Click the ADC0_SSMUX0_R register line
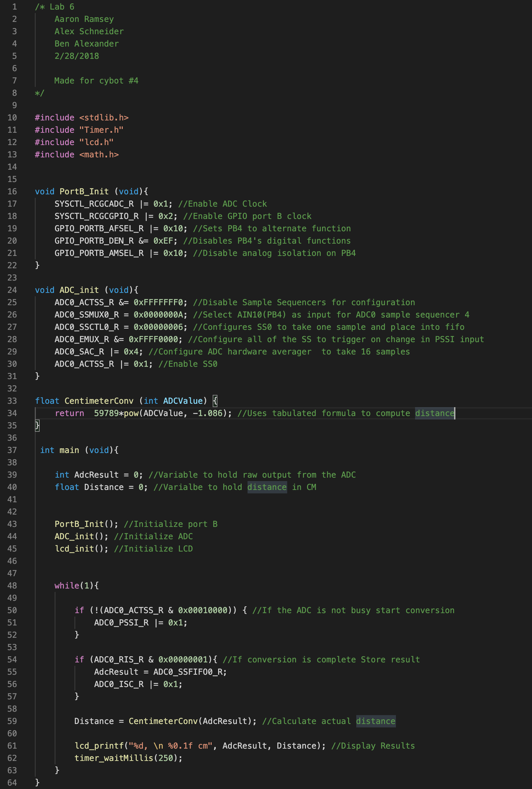 coord(121,315)
